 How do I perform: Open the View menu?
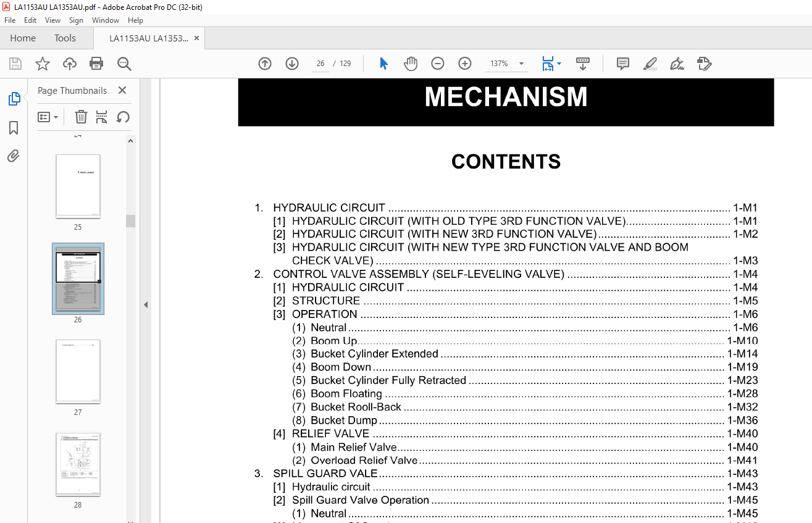[53, 20]
